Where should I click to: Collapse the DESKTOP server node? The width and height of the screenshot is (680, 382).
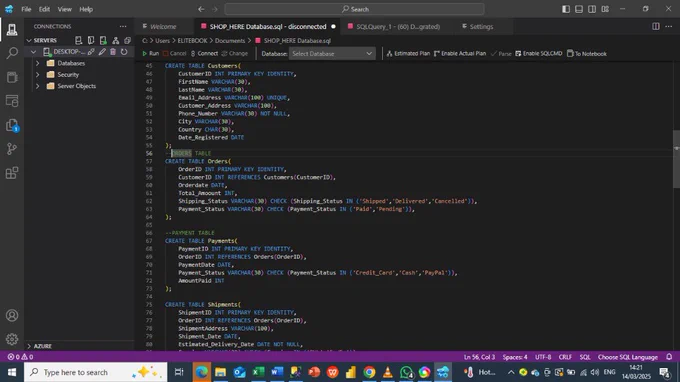coord(33,52)
